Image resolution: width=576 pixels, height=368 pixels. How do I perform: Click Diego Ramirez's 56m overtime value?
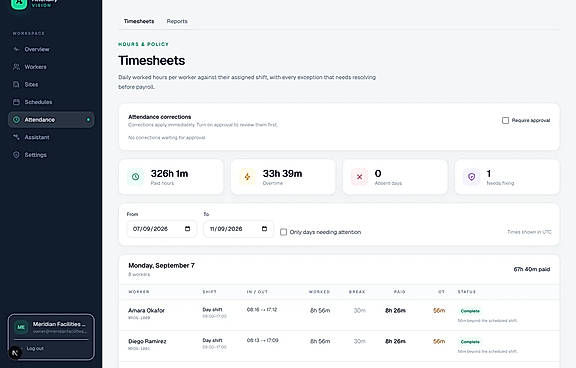pos(439,341)
